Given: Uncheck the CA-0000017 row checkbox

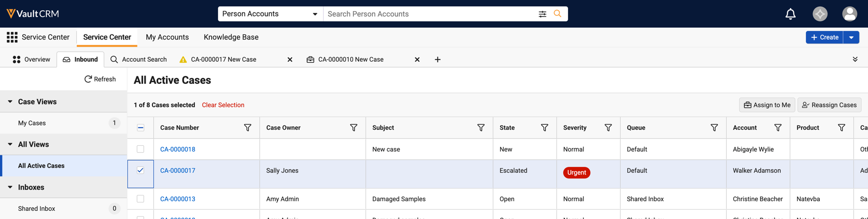Looking at the screenshot, I should (x=140, y=170).
